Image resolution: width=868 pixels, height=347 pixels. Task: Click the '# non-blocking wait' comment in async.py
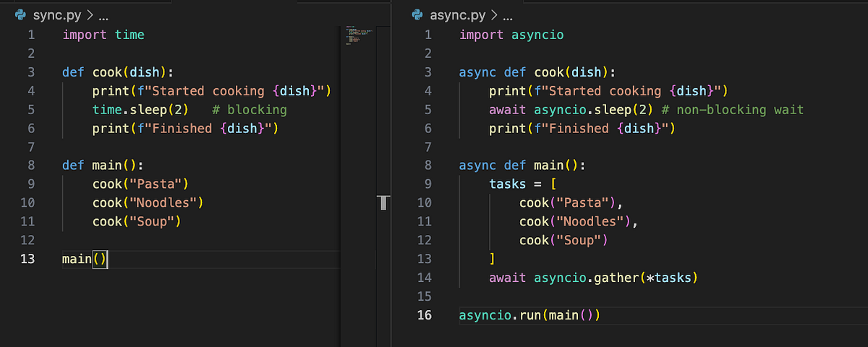tap(731, 110)
